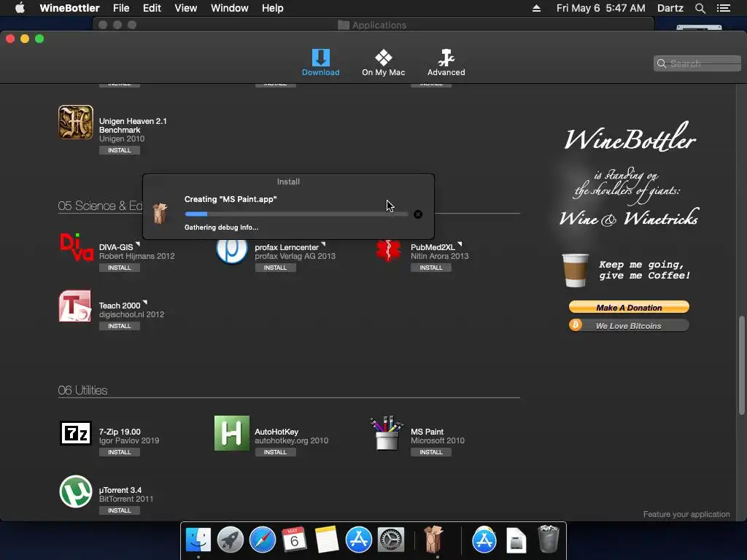Screen dimensions: 747x560
Task: Click Make A Donation button
Action: point(629,307)
